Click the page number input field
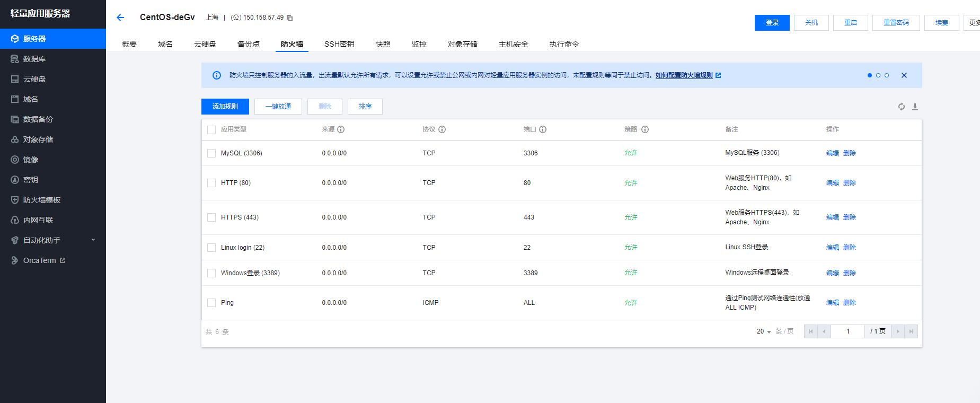 [847, 331]
